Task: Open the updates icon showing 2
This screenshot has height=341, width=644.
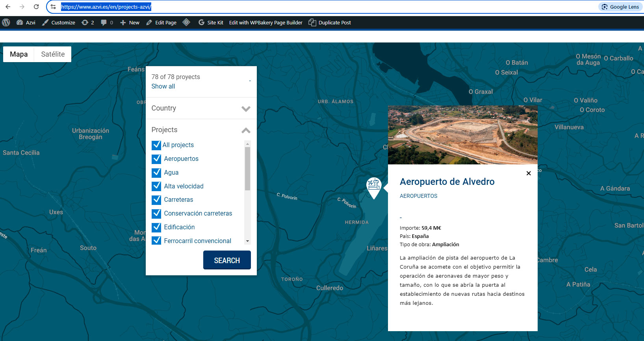Action: [x=87, y=23]
